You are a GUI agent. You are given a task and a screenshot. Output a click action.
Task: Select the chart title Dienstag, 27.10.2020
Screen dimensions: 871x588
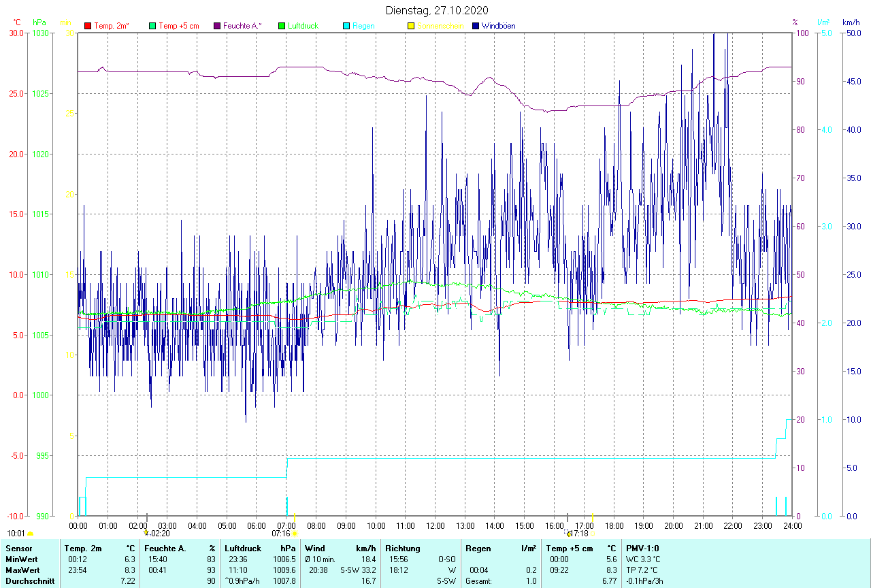pyautogui.click(x=436, y=10)
